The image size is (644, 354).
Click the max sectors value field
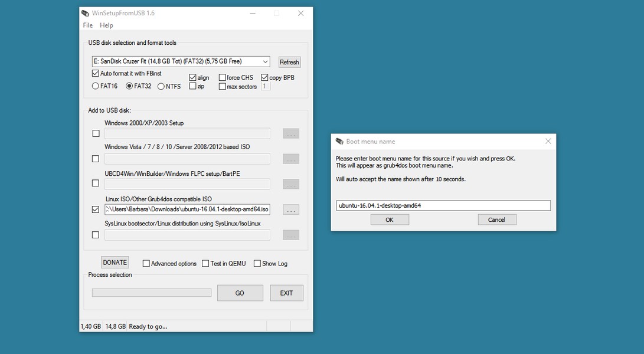(265, 86)
